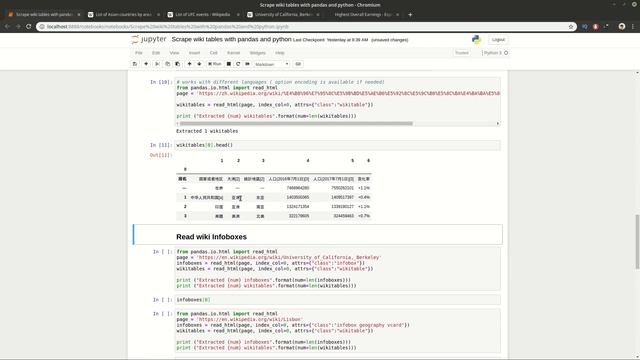Click the 'Extracted 1 wikitables' output text

[207, 131]
